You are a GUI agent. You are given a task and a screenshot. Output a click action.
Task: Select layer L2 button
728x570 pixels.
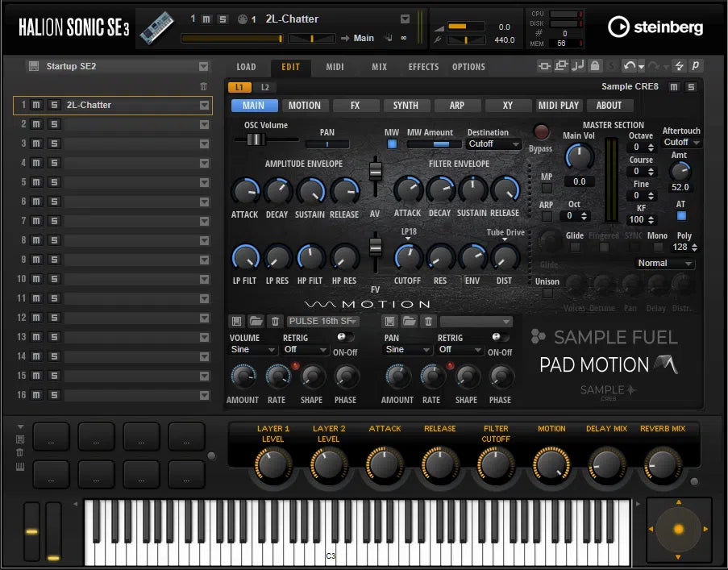coord(264,87)
